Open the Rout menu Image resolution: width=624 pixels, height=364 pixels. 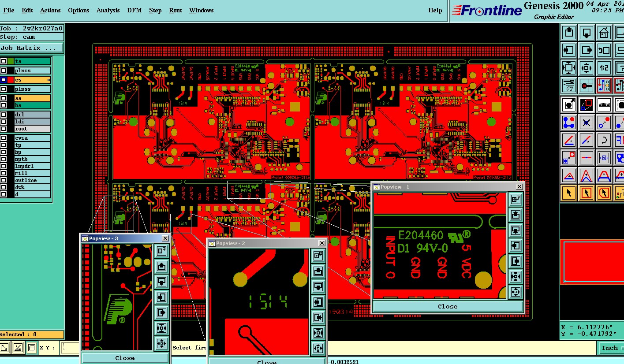coord(176,10)
